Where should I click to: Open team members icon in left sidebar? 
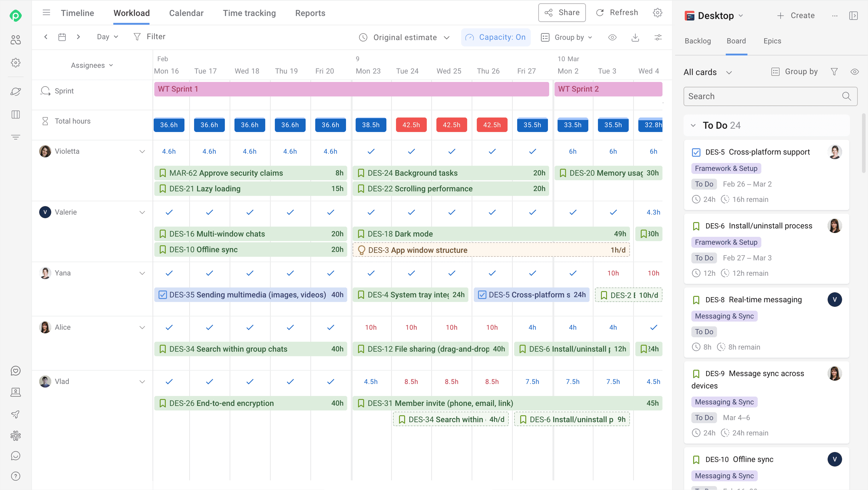(15, 40)
